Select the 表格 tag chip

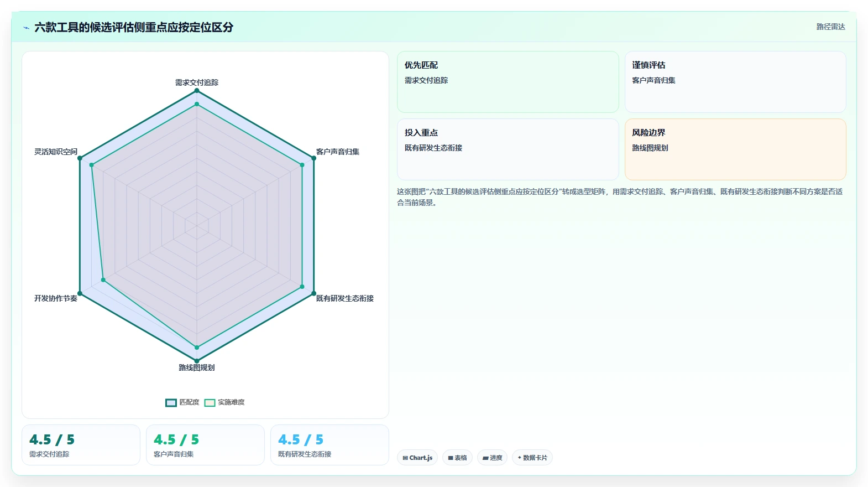point(457,458)
